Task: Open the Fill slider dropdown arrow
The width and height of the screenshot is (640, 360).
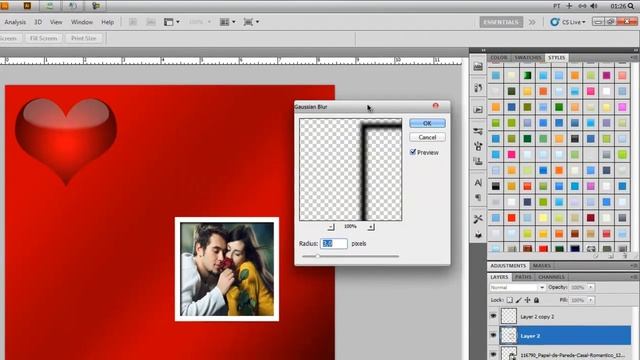Action: (590, 300)
